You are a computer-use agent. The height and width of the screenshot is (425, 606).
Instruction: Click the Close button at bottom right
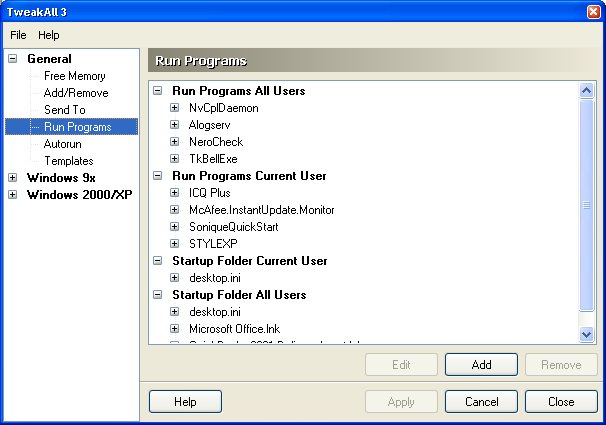pos(561,402)
